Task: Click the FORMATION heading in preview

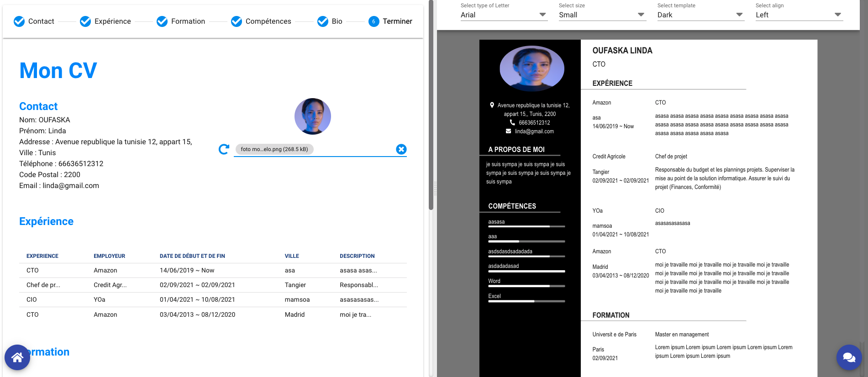Action: 611,315
